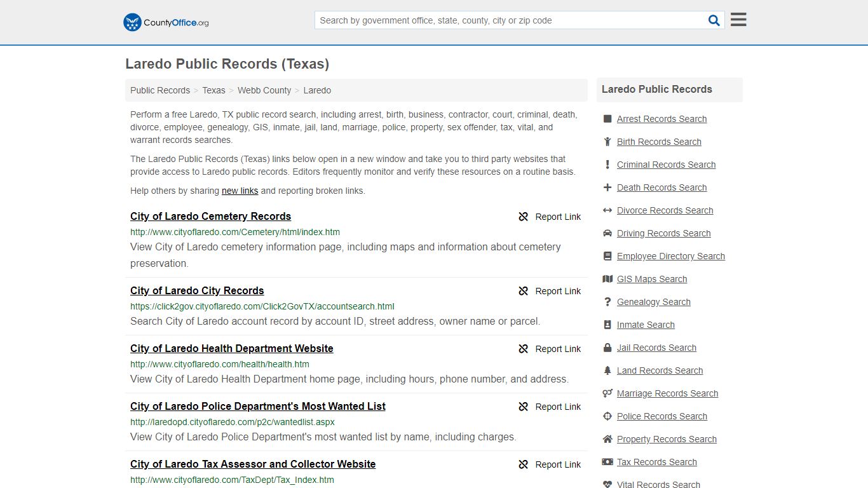
Task: Click the Employee Directory book icon
Action: point(607,256)
